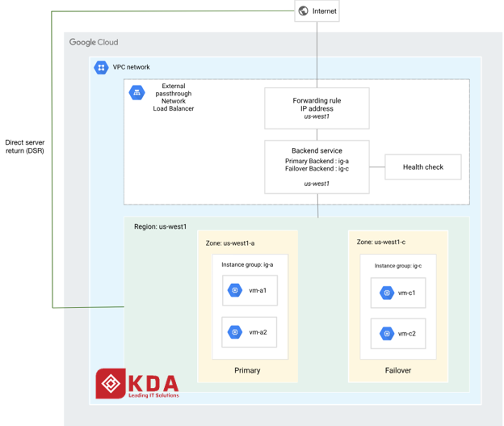Click the VPC network label
504x426 pixels.
[131, 67]
